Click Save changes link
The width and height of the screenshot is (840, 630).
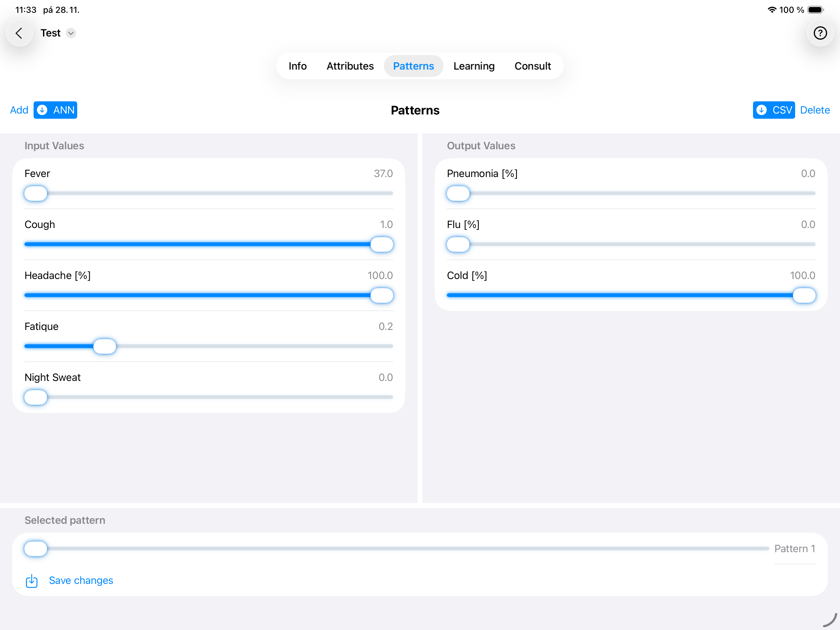tap(81, 580)
